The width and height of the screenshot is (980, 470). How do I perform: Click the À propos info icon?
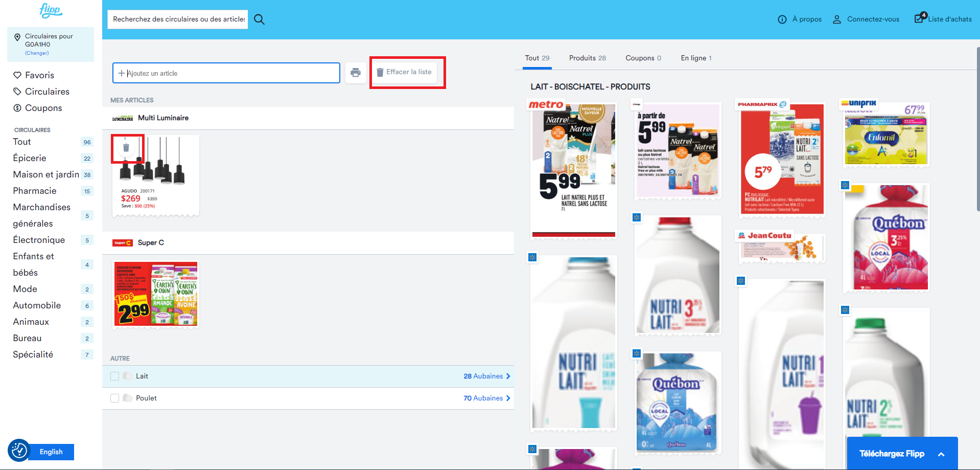782,19
